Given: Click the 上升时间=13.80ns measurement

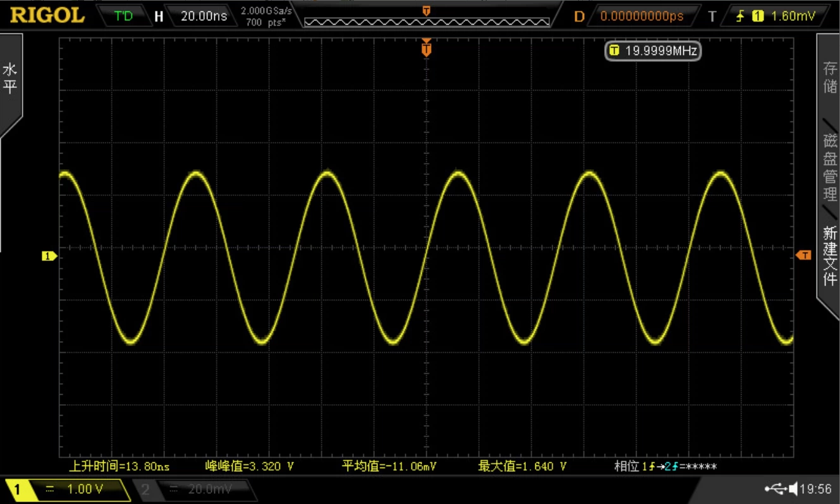Looking at the screenshot, I should click(x=119, y=467).
